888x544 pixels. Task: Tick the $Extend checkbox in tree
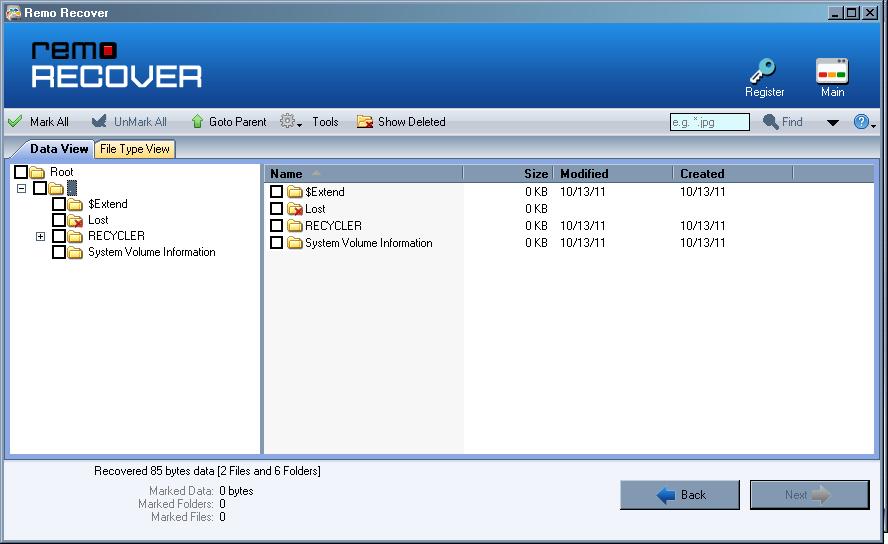(58, 203)
